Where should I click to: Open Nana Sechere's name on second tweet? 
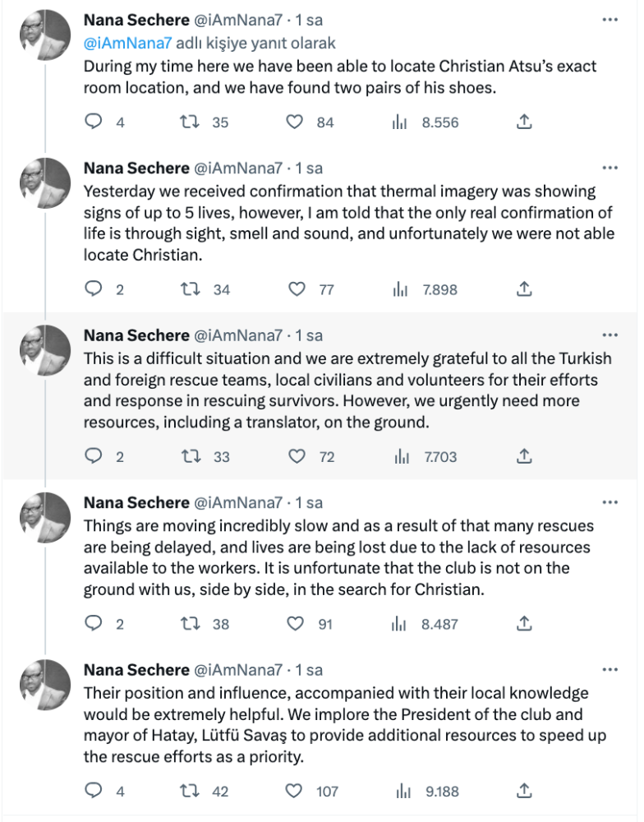coord(136,169)
